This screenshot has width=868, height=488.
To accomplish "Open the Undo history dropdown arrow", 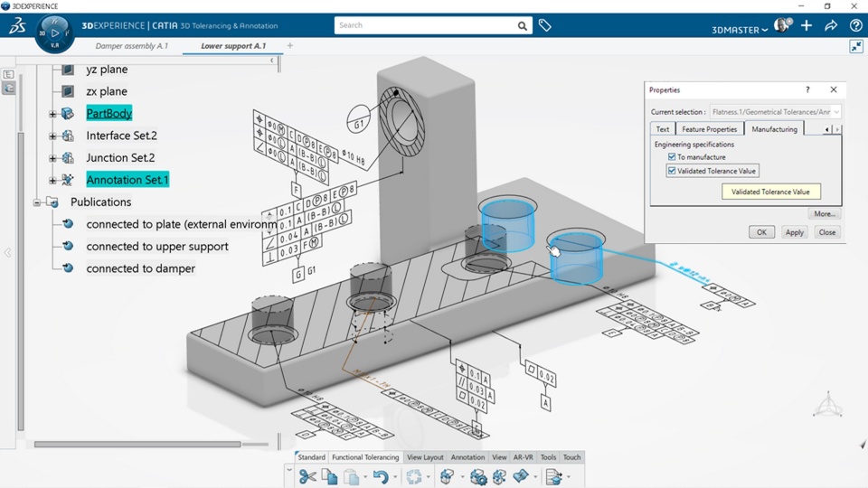I will coord(395,477).
